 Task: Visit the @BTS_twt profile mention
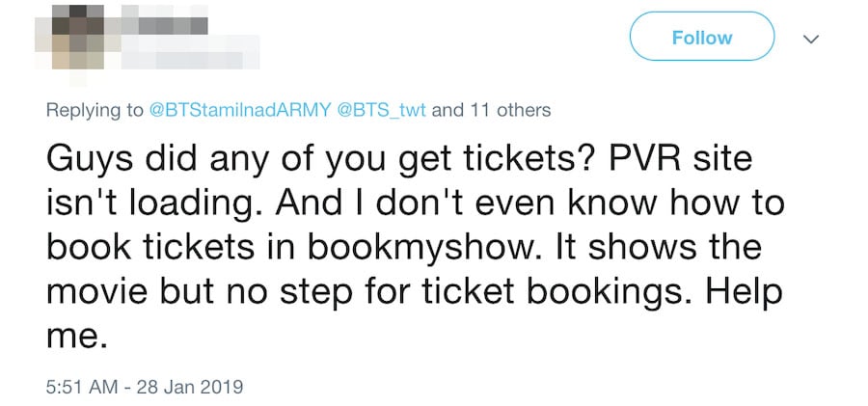(x=382, y=110)
